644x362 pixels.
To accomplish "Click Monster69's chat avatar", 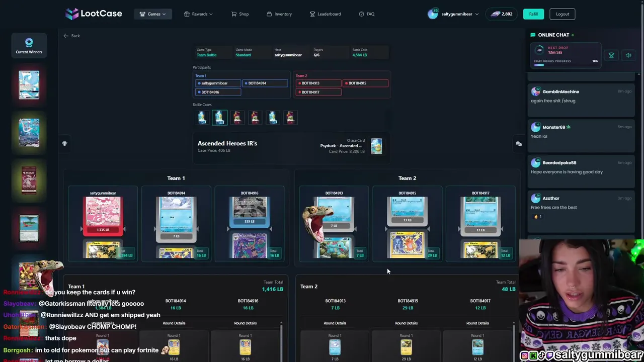I will [536, 127].
